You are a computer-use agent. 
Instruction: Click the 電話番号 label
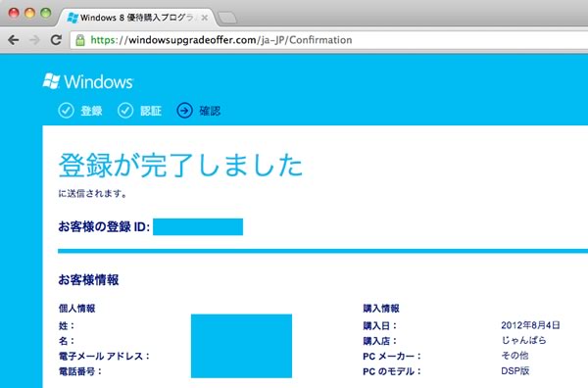tap(80, 371)
